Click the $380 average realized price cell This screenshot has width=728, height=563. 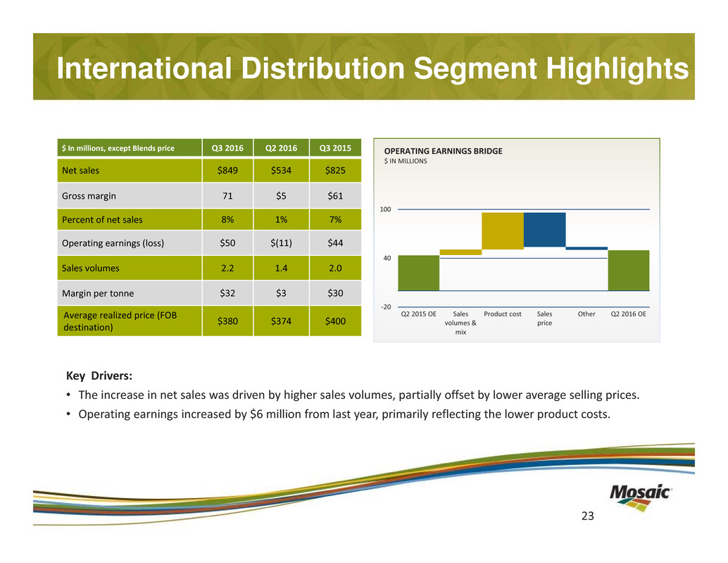[222, 321]
